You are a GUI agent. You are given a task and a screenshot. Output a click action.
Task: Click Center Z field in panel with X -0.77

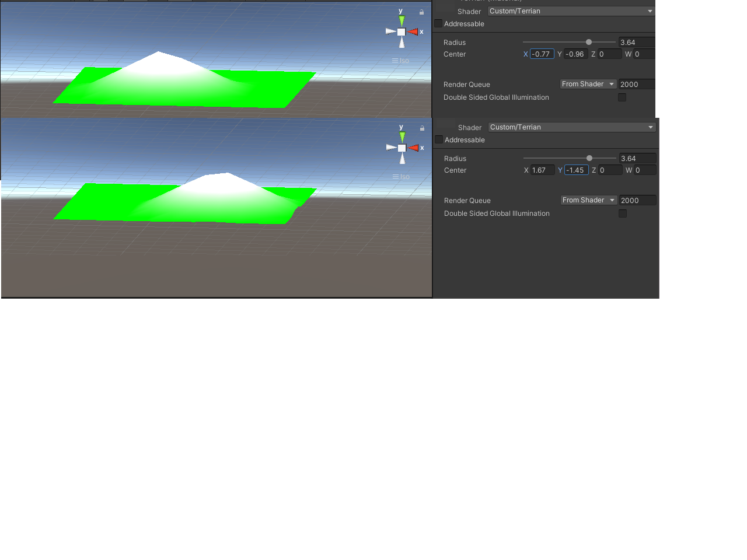pyautogui.click(x=609, y=54)
